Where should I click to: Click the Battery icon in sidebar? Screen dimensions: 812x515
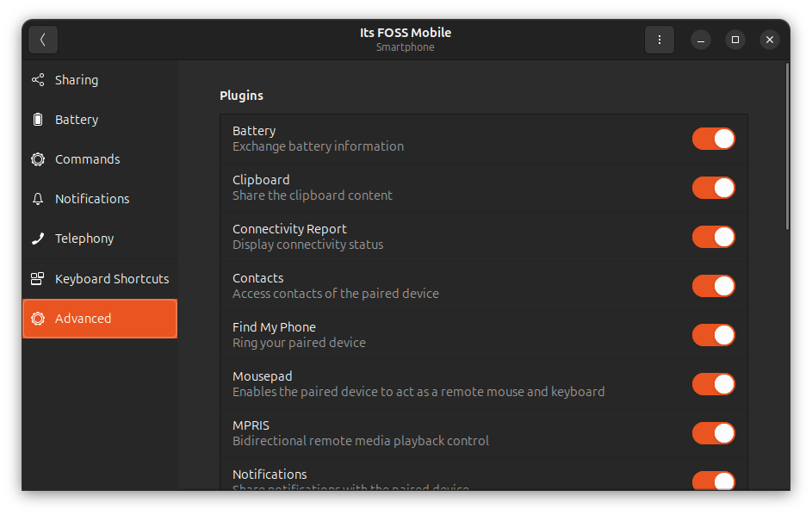pos(38,120)
